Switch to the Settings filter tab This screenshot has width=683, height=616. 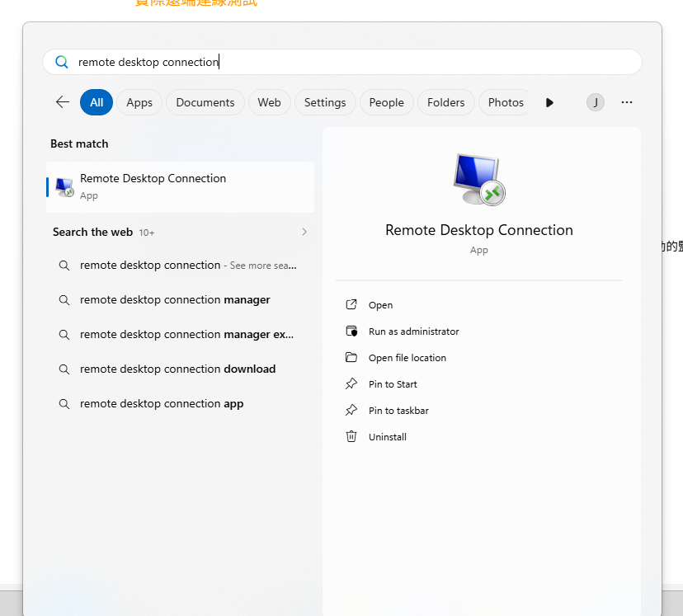tap(325, 102)
